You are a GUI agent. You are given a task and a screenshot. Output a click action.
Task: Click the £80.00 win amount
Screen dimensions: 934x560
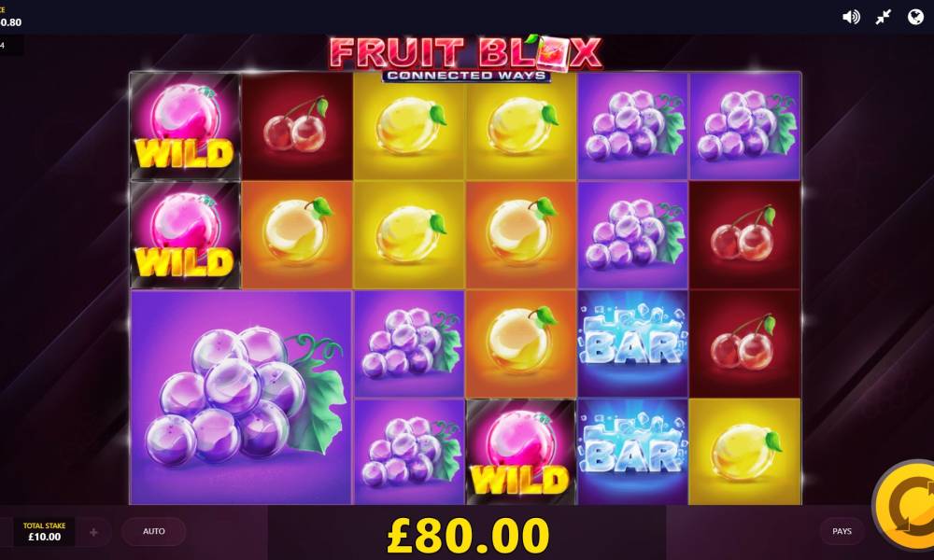point(468,535)
